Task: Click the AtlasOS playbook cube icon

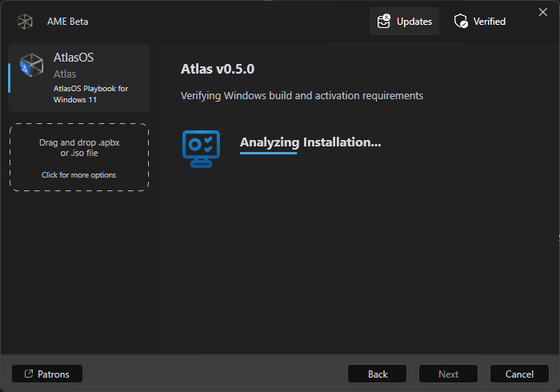Action: (31, 65)
